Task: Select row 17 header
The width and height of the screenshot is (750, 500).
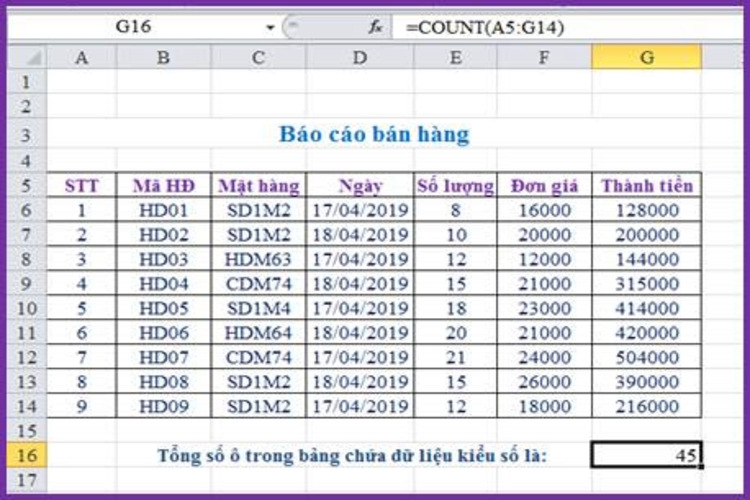Action: click(x=26, y=479)
